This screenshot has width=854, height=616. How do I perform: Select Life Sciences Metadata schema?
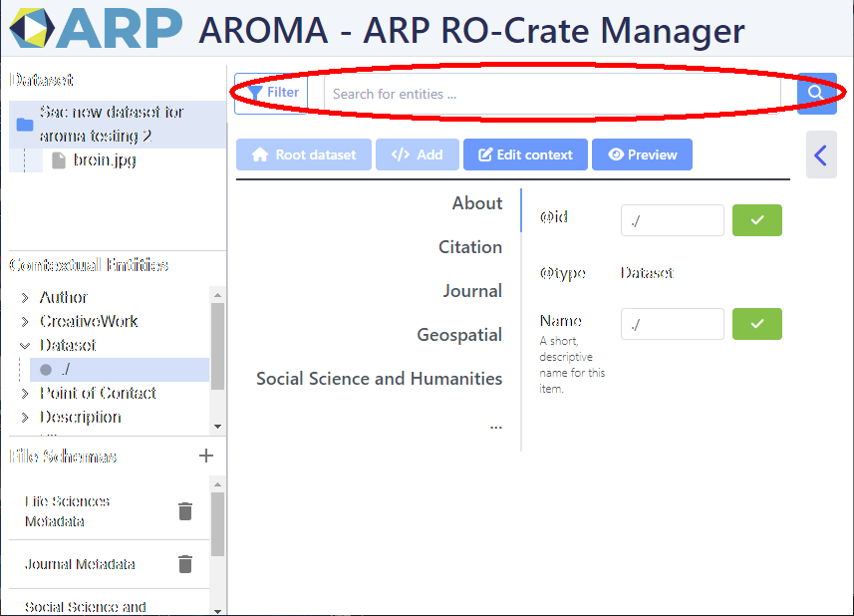pyautogui.click(x=68, y=511)
